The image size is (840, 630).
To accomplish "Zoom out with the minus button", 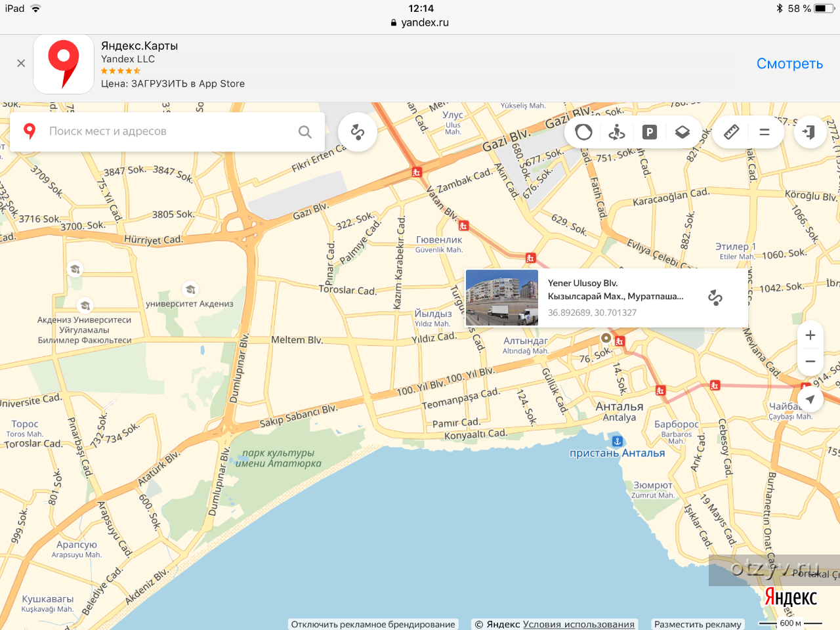I will coord(810,362).
